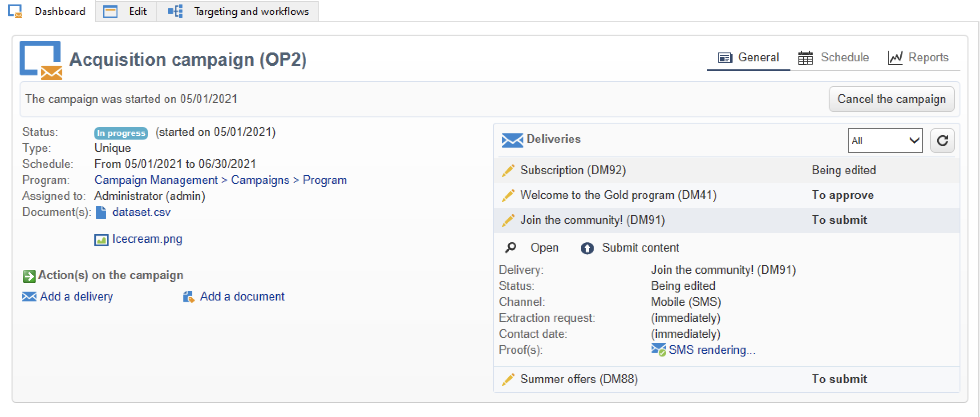The width and height of the screenshot is (980, 417).
Task: Open the All deliveries filter dropdown
Action: [885, 140]
